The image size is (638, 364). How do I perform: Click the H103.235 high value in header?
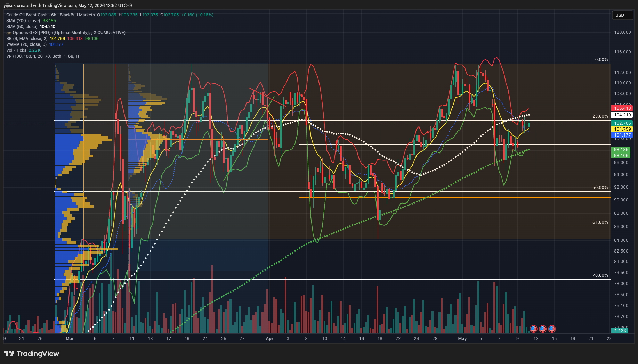pos(128,15)
